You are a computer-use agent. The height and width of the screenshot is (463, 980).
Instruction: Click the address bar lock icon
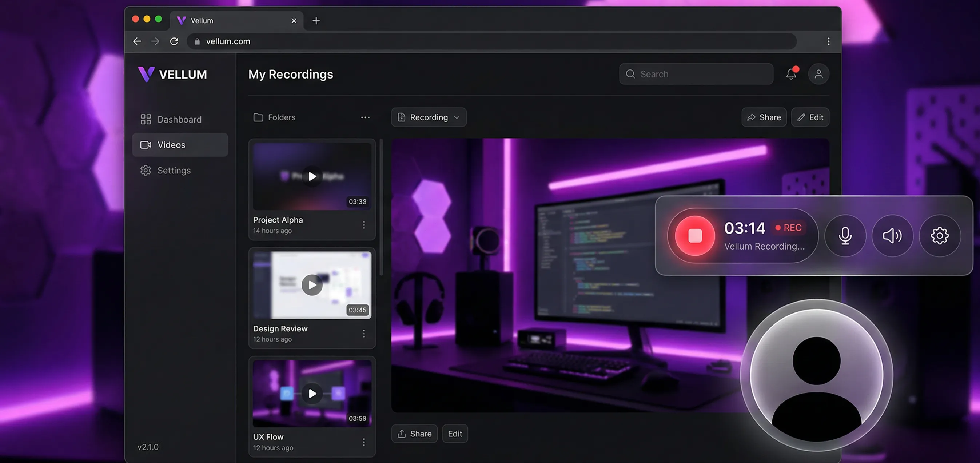[197, 41]
